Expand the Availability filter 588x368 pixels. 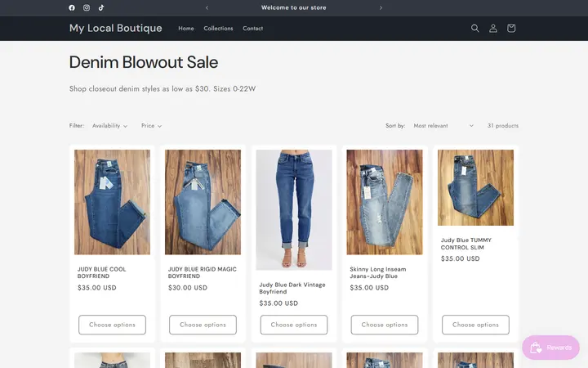(110, 126)
